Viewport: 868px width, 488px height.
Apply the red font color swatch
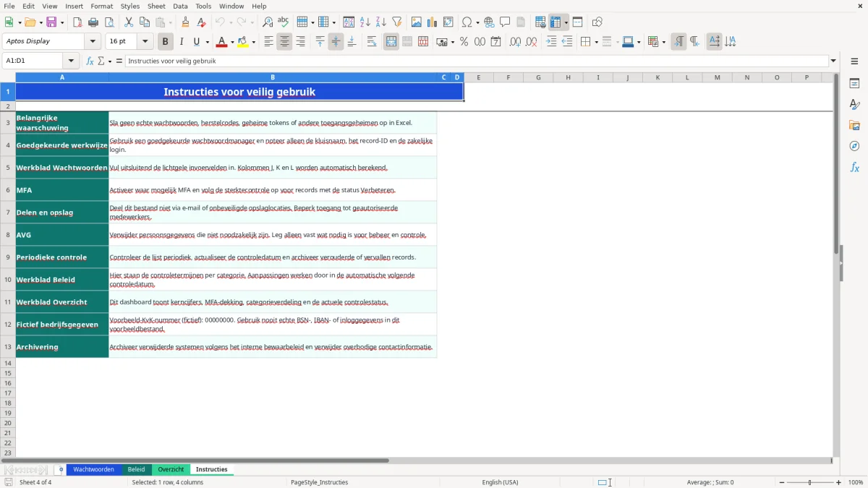[x=221, y=42]
